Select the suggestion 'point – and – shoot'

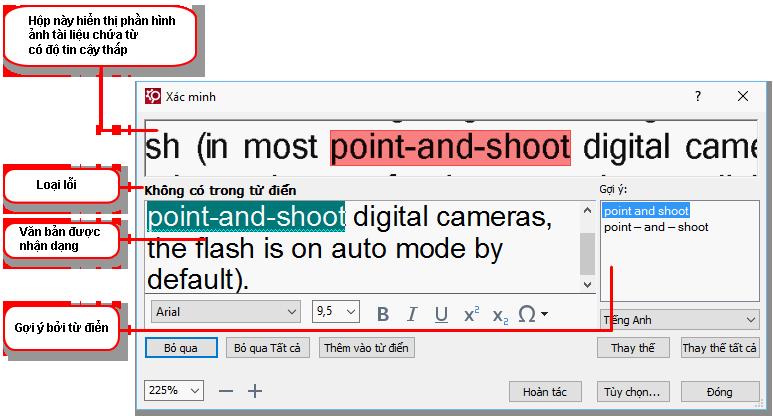point(656,227)
